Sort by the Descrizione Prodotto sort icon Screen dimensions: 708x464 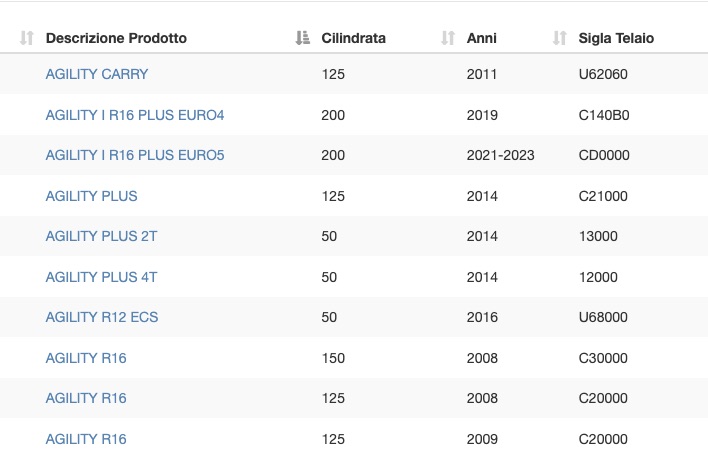tap(27, 38)
